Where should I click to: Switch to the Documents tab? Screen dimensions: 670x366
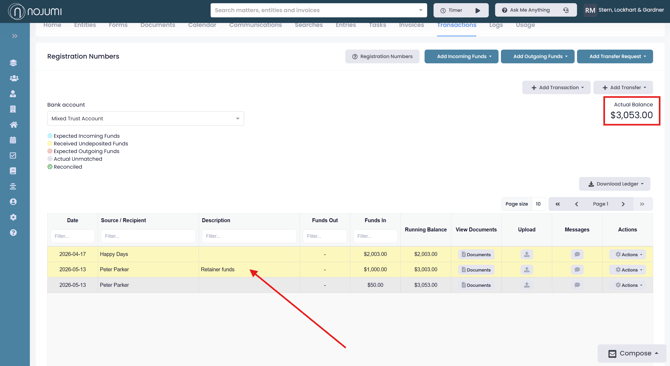158,25
